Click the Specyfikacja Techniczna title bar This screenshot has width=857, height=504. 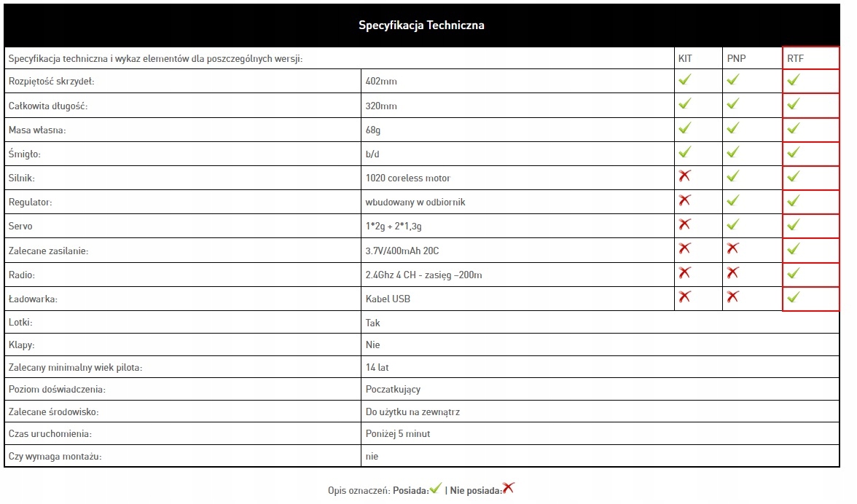421,25
